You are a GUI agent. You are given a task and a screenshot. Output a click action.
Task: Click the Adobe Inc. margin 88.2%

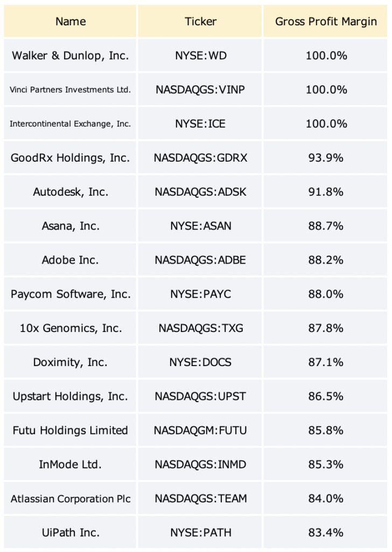[326, 260]
